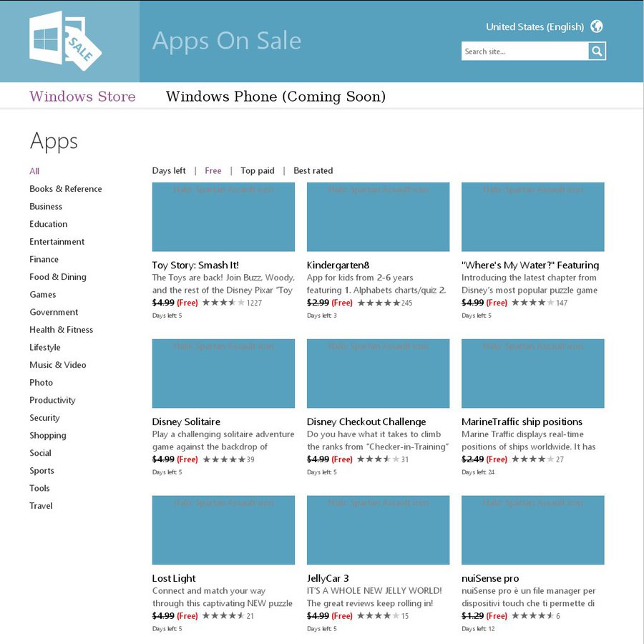Image resolution: width=644 pixels, height=644 pixels.
Task: Select the Travel category
Action: [41, 506]
